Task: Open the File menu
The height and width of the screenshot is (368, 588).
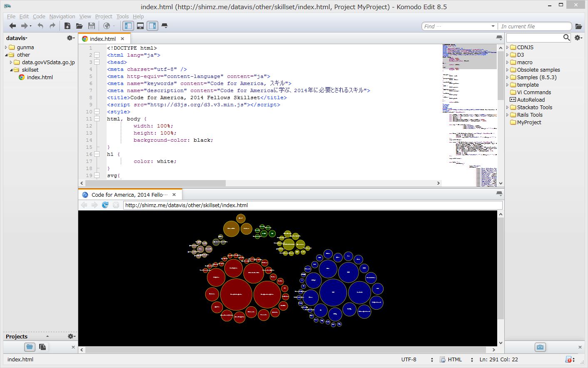Action: [11, 16]
